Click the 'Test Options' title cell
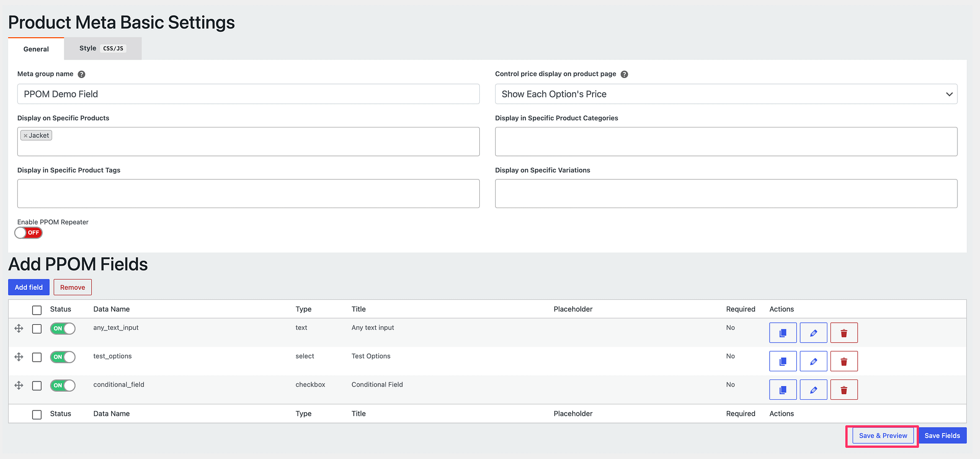The height and width of the screenshot is (459, 980). (x=371, y=356)
